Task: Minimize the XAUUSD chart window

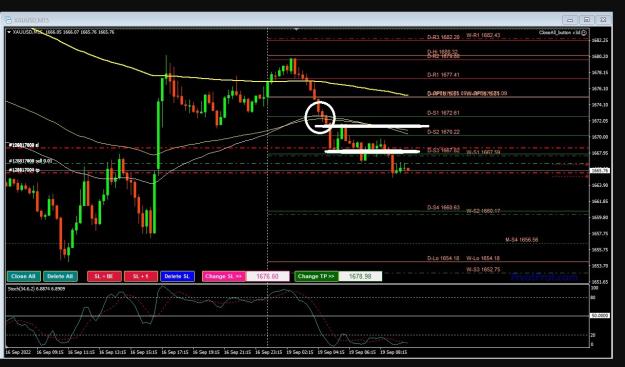Action: 570,20
